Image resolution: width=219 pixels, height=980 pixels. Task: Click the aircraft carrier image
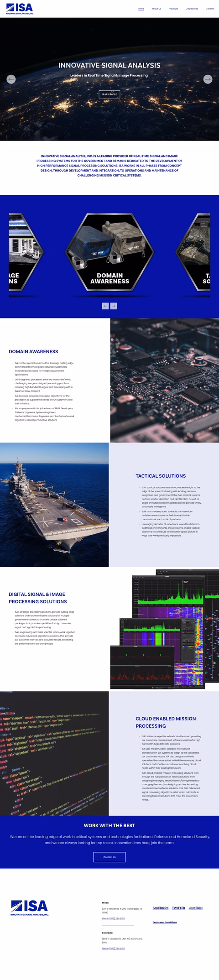click(x=54, y=505)
